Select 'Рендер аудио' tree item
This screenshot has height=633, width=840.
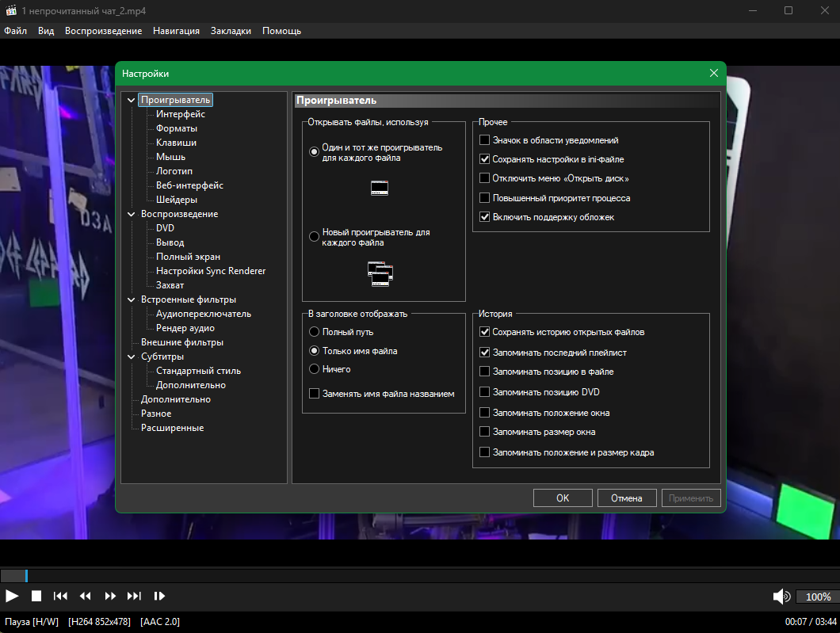(185, 328)
